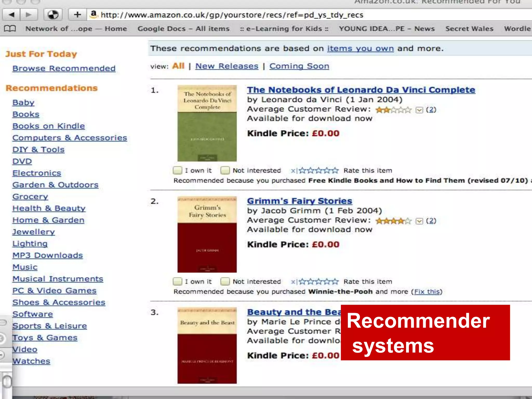Click the plus add bookmark button
This screenshot has width=532, height=399.
pos(77,15)
